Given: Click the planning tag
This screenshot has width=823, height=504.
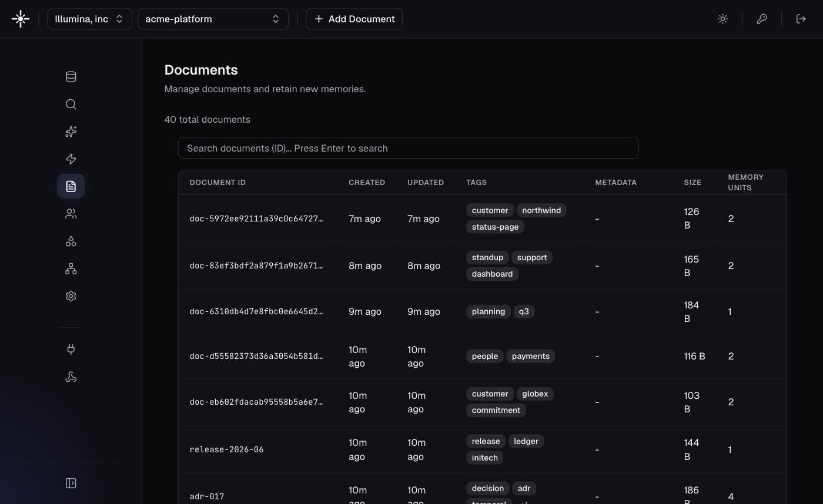Looking at the screenshot, I should tap(489, 311).
